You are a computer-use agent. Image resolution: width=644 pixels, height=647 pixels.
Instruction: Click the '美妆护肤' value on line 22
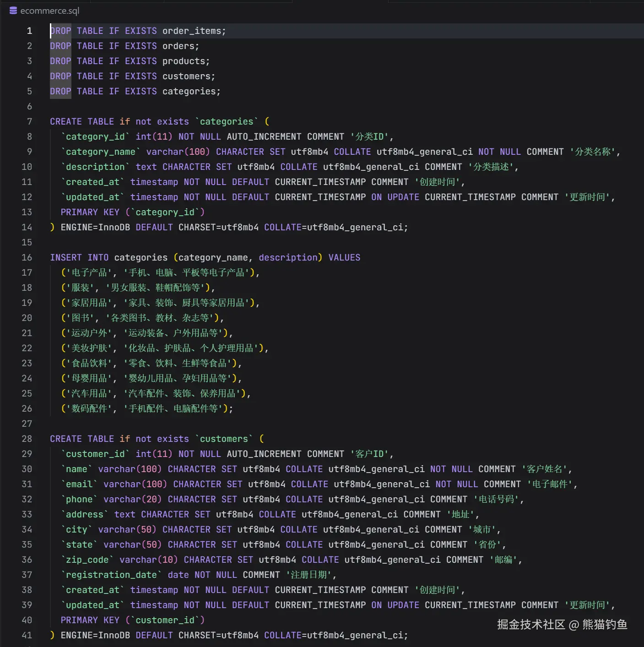[x=89, y=348]
